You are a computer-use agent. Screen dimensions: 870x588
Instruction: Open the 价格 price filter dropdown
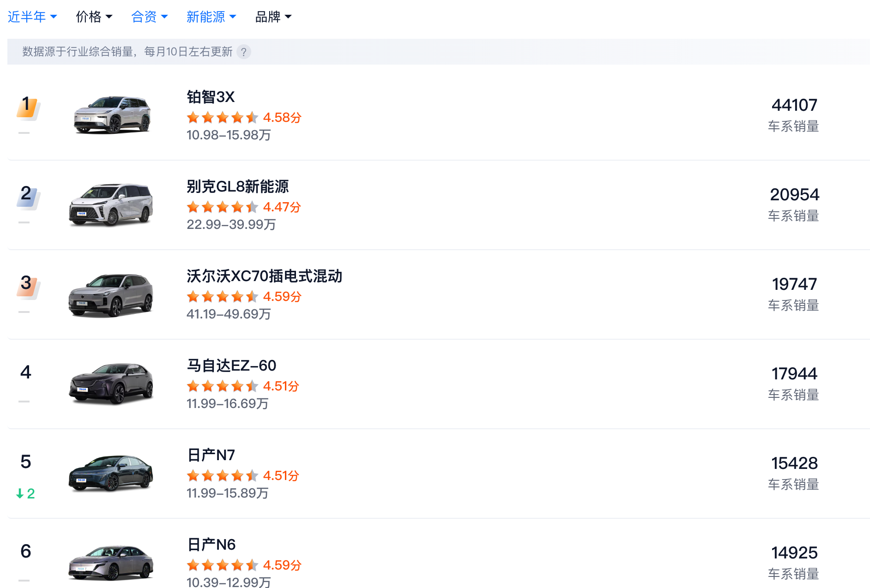coord(94,17)
